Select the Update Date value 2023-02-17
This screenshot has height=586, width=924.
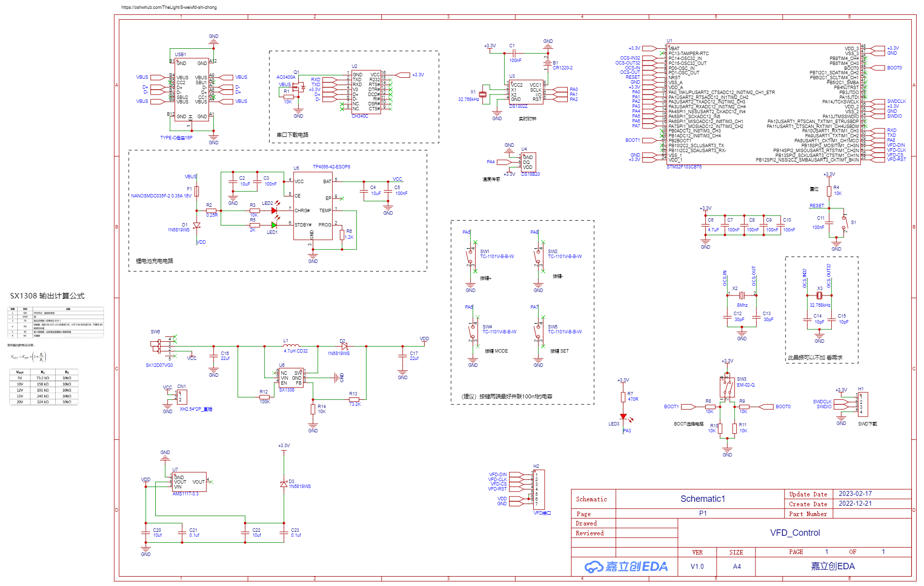tap(855, 494)
